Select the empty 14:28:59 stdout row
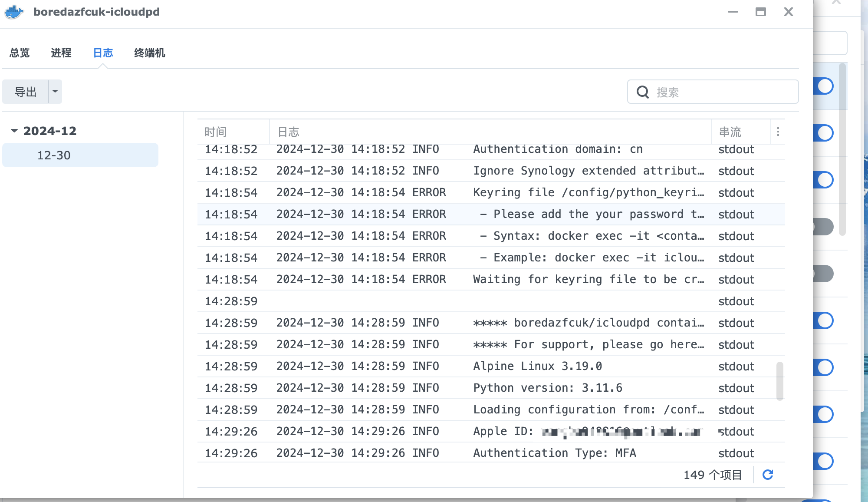The image size is (868, 502). click(x=491, y=301)
